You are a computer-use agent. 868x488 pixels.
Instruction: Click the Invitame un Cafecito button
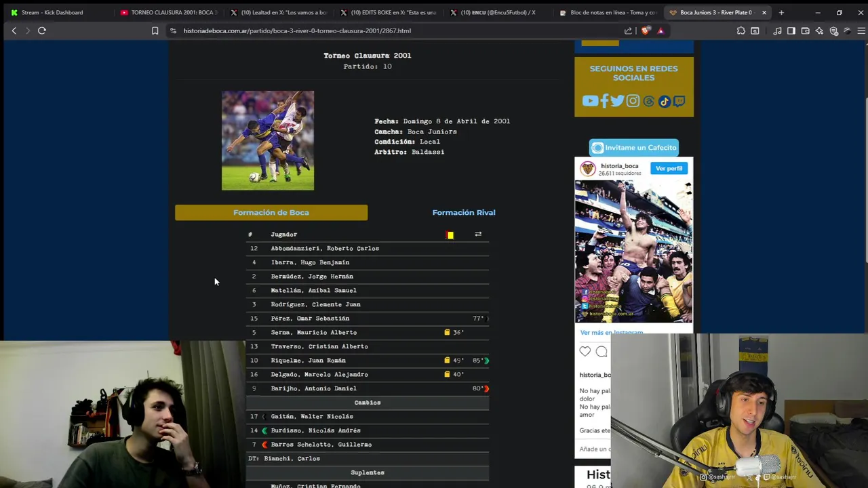633,147
